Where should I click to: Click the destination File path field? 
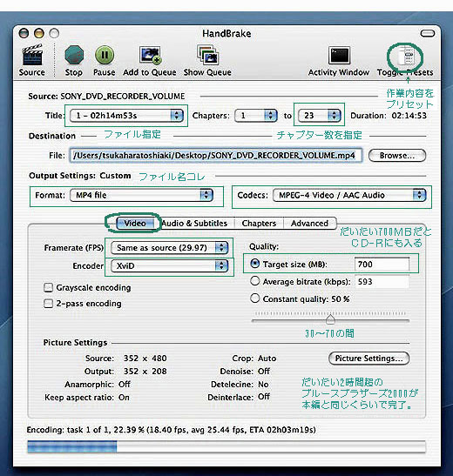[x=216, y=156]
